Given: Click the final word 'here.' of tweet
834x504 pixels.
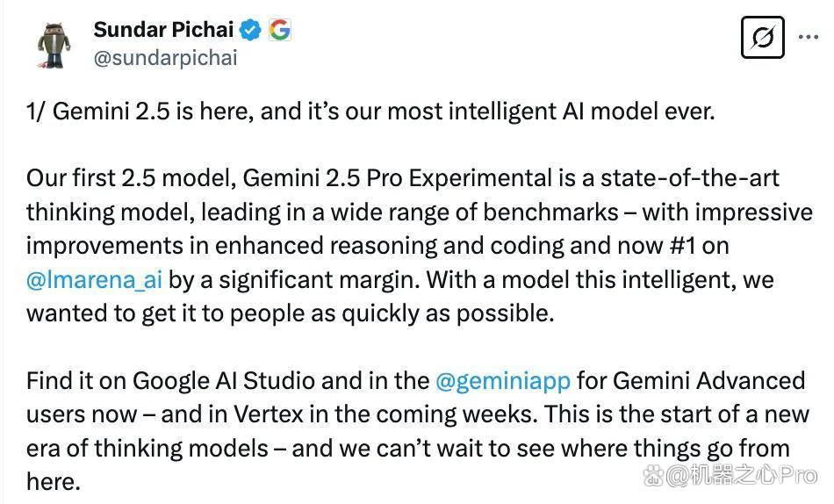Looking at the screenshot, I should click(x=54, y=482).
